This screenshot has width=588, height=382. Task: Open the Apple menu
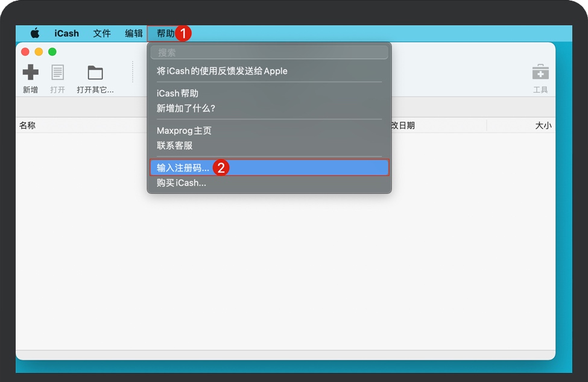[x=35, y=33]
